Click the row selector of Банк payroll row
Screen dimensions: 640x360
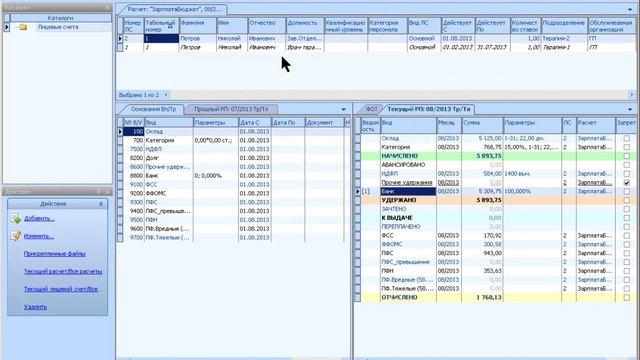pyautogui.click(x=358, y=191)
